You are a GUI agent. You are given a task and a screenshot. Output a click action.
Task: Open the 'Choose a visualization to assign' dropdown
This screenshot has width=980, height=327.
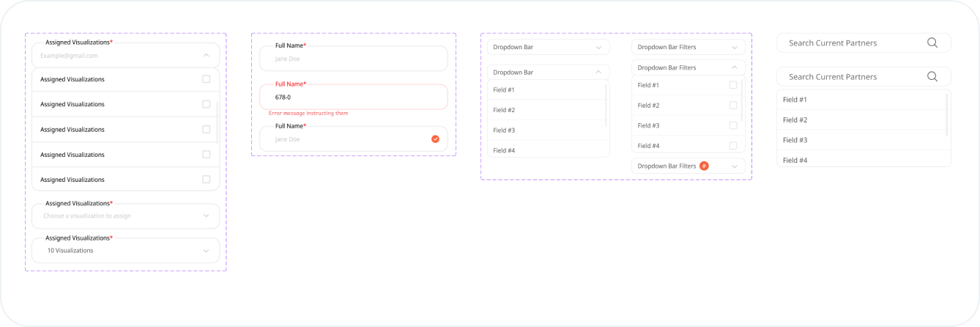point(125,216)
